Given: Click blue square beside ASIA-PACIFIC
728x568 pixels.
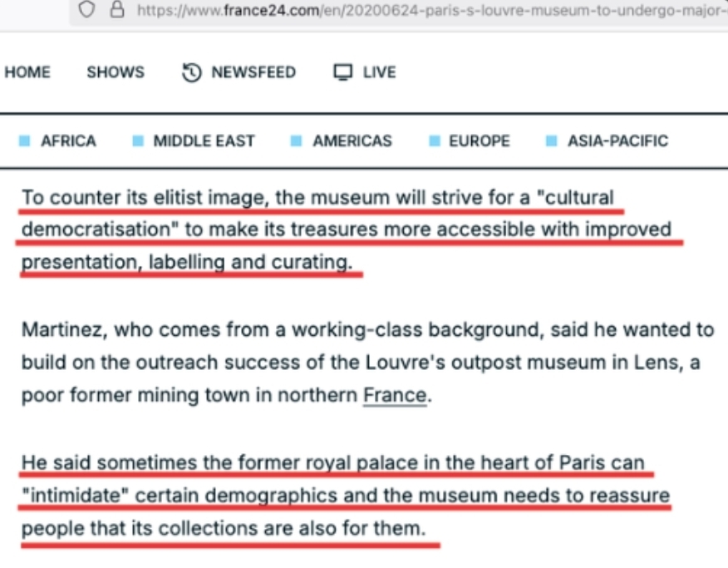Looking at the screenshot, I should tap(552, 141).
